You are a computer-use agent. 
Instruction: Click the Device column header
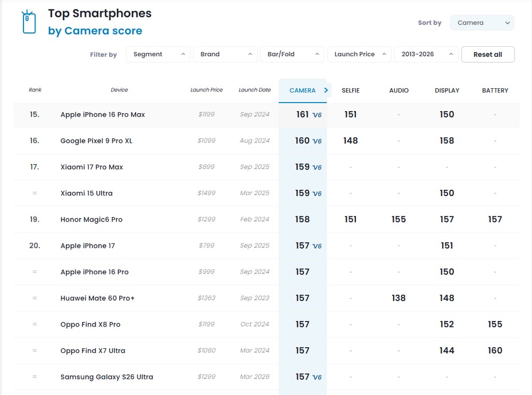(119, 90)
